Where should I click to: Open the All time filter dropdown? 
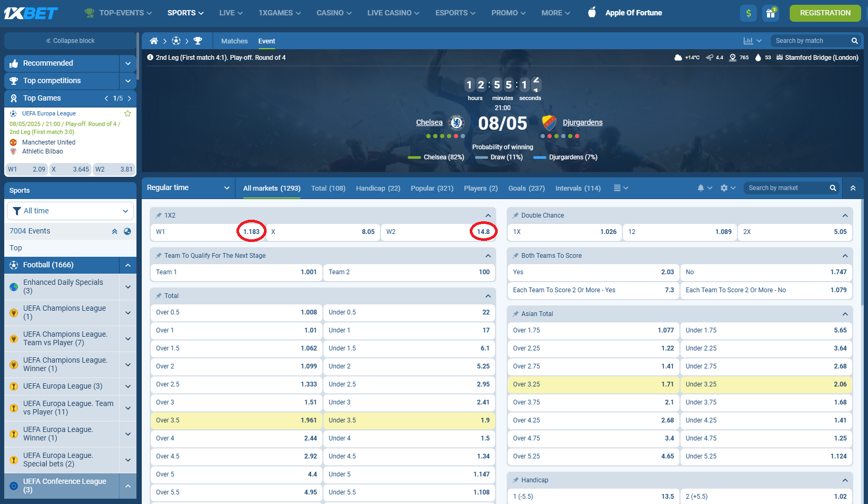(x=70, y=211)
